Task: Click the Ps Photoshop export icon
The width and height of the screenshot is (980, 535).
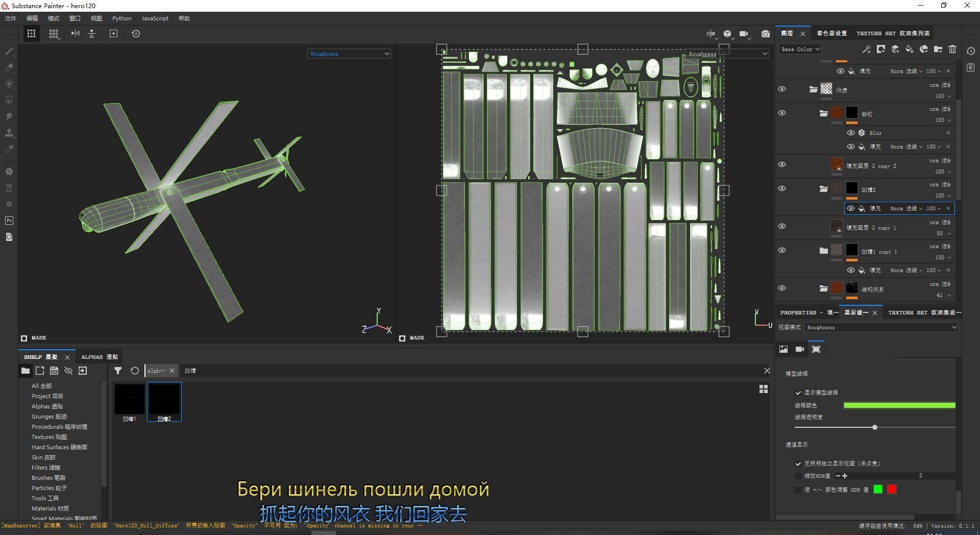Action: 9,221
